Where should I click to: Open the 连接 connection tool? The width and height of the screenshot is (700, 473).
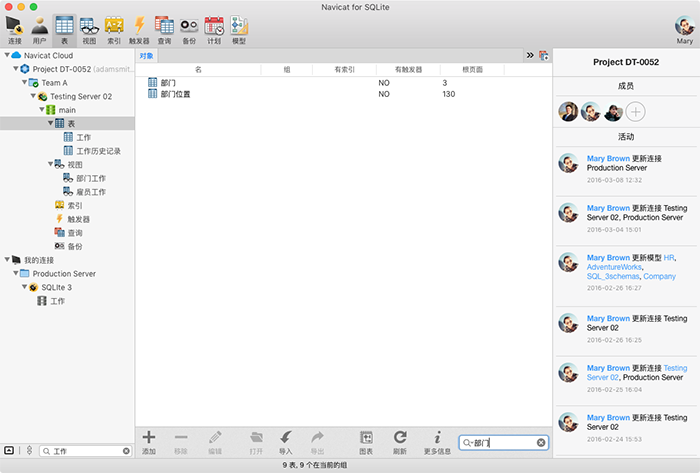[15, 30]
